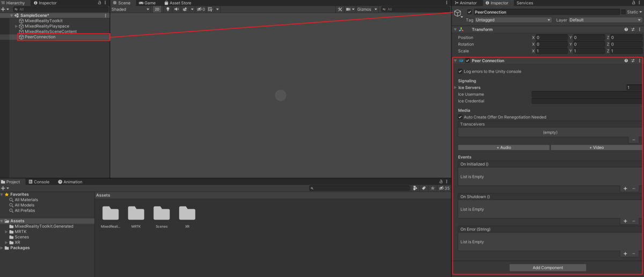Click the Scene view search field

416,10
